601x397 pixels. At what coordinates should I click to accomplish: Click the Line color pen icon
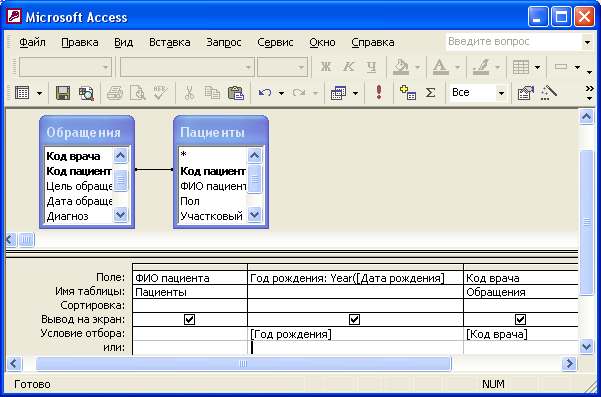pos(481,67)
